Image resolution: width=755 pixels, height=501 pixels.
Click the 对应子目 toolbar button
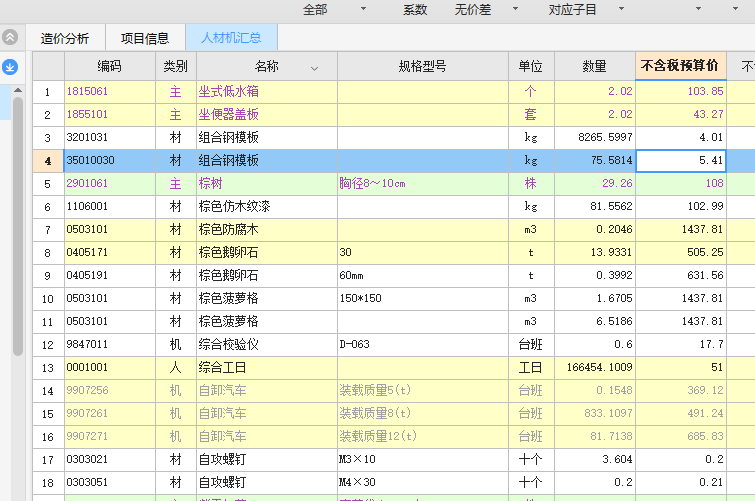click(573, 10)
